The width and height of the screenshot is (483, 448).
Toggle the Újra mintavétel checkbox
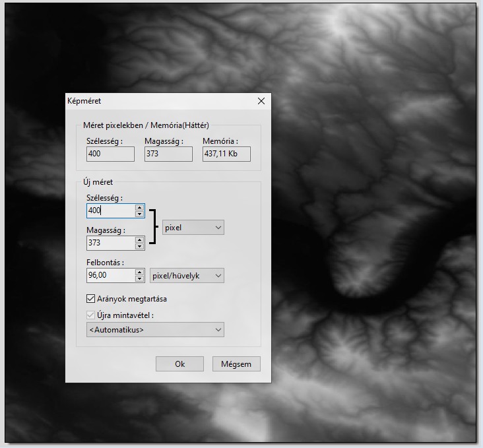[91, 315]
